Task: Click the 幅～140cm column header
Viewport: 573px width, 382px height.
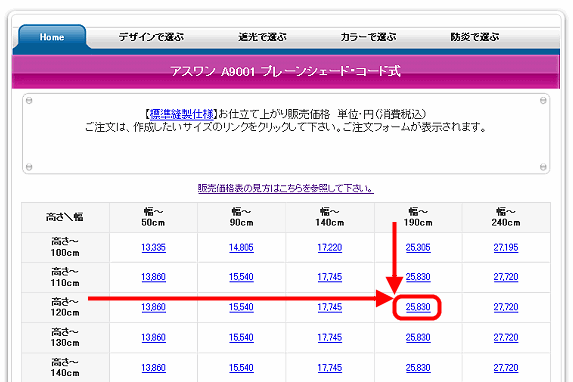Action: [x=330, y=217]
